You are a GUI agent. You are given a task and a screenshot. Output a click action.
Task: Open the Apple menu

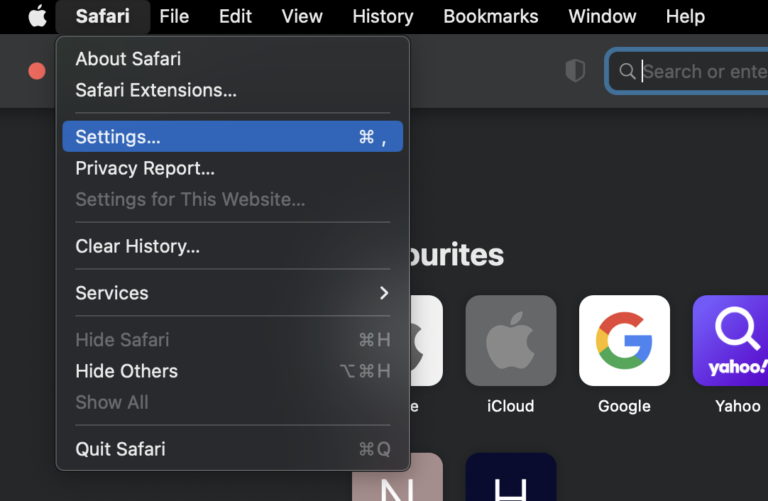37,16
